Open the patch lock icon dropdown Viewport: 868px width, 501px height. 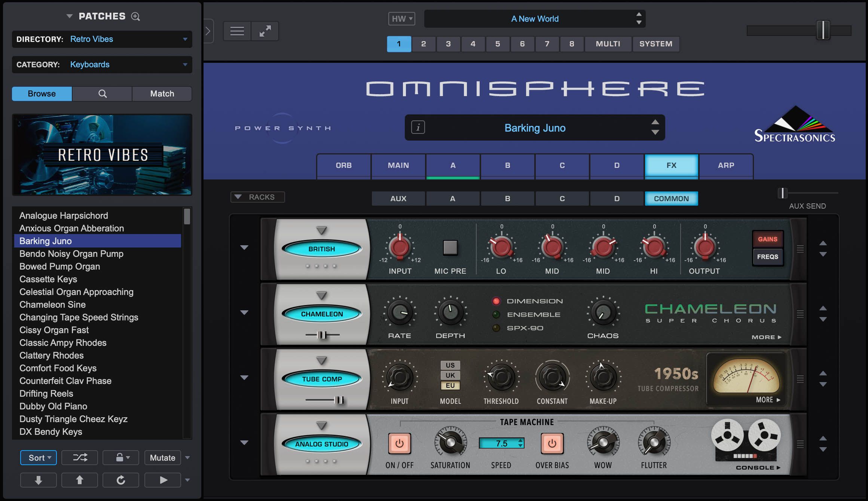[120, 457]
